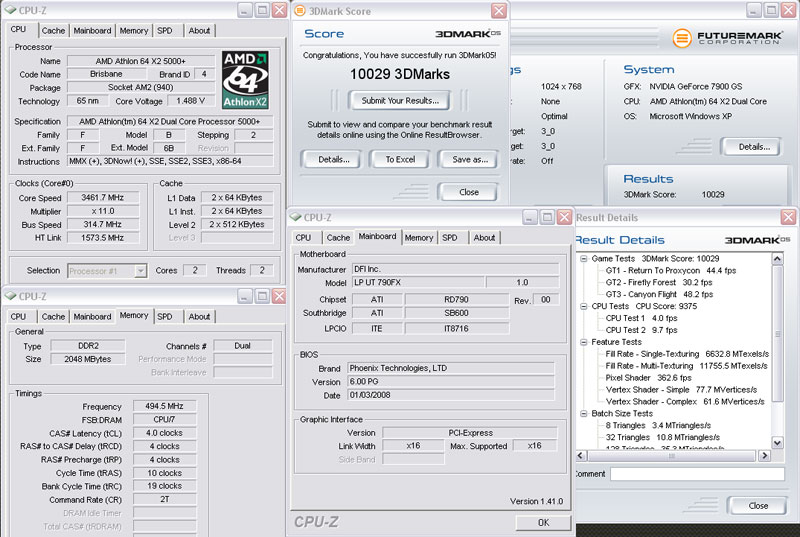Click the '10029 3DMarks' score text
Screen dimensions: 800x537
[x=399, y=74]
